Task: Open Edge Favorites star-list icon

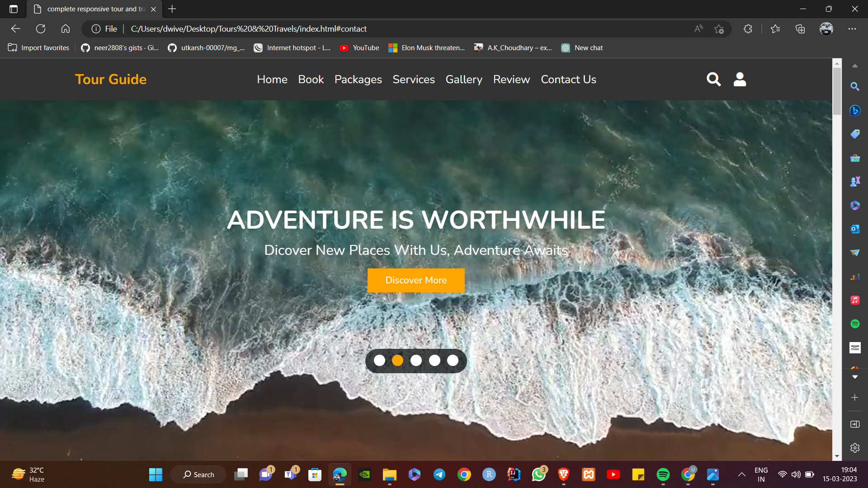Action: tap(775, 29)
